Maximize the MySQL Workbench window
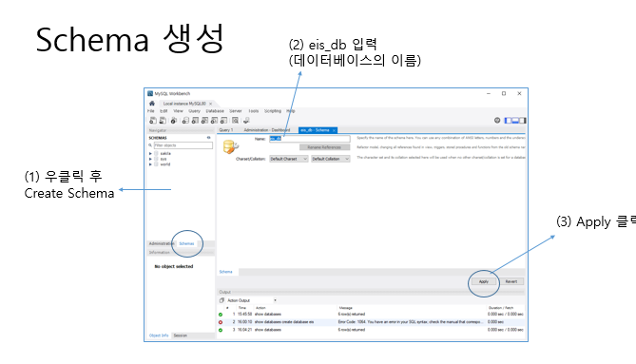636x364 pixels. point(504,94)
